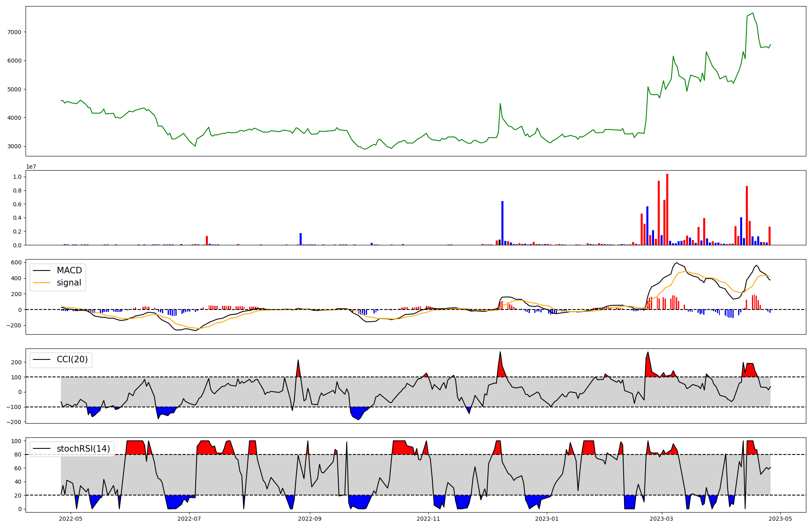This screenshot has height=528, width=812.
Task: Click the 2023-05 x-axis date label
Action: (780, 519)
